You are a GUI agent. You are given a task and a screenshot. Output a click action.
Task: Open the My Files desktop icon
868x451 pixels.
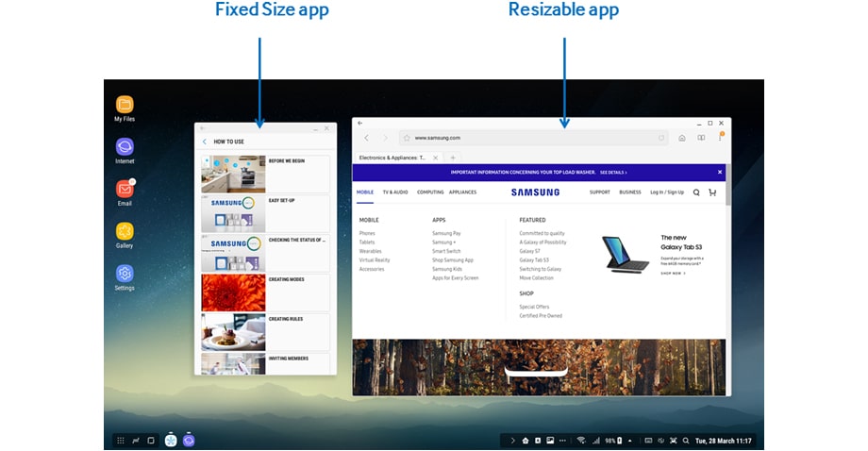click(x=125, y=105)
